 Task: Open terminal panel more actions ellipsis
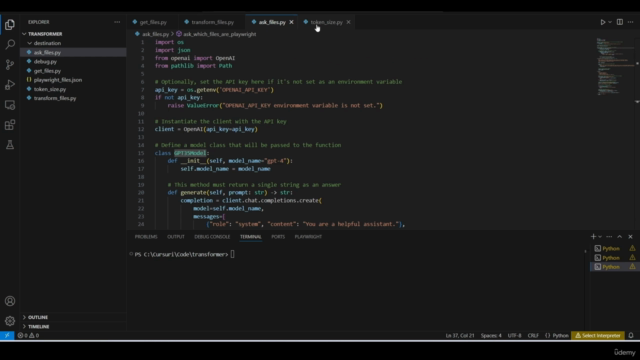point(609,237)
